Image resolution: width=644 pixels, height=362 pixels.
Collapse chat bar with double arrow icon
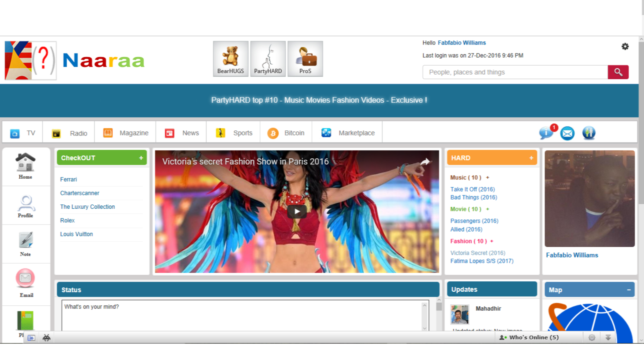pyautogui.click(x=608, y=337)
